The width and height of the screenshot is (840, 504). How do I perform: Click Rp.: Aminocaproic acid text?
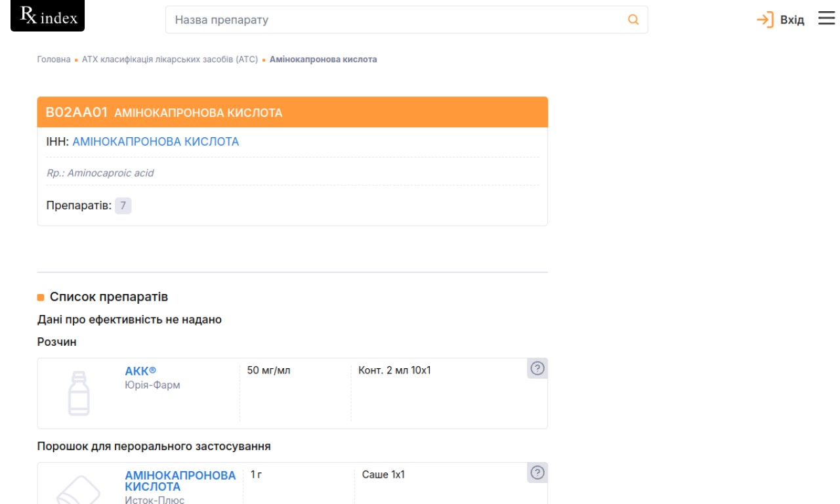[100, 173]
